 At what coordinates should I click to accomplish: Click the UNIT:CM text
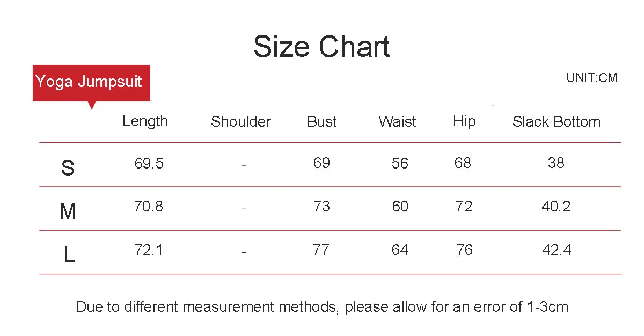pyautogui.click(x=592, y=78)
